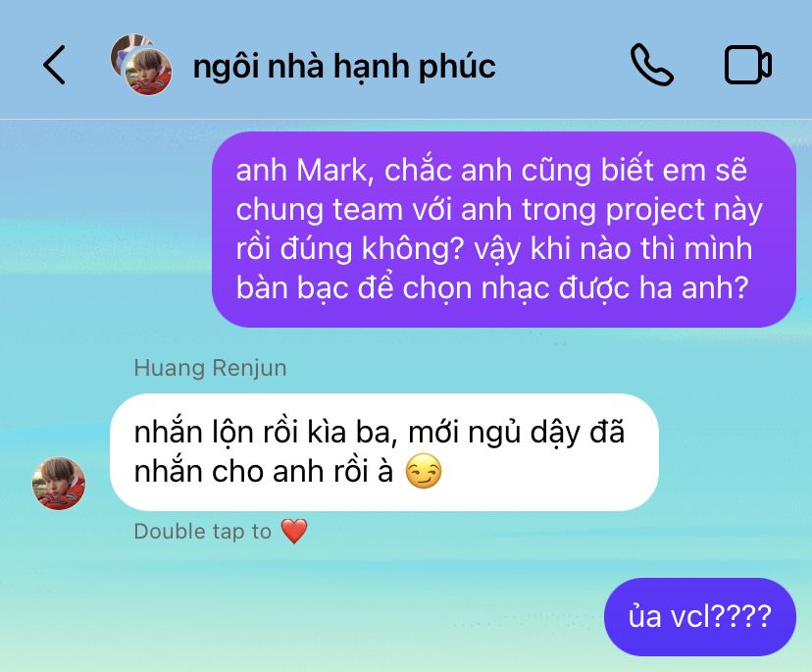The width and height of the screenshot is (812, 672).
Task: Tap the 'Double tap to' hint text
Action: tap(202, 532)
